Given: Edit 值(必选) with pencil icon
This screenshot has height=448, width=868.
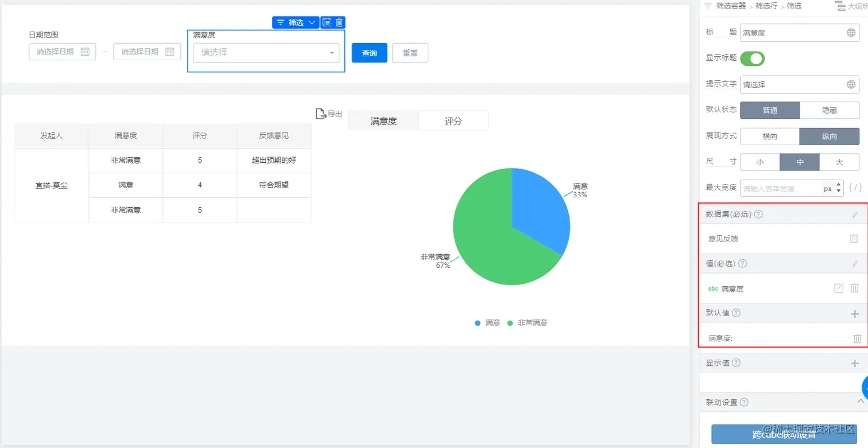Looking at the screenshot, I should tap(855, 264).
